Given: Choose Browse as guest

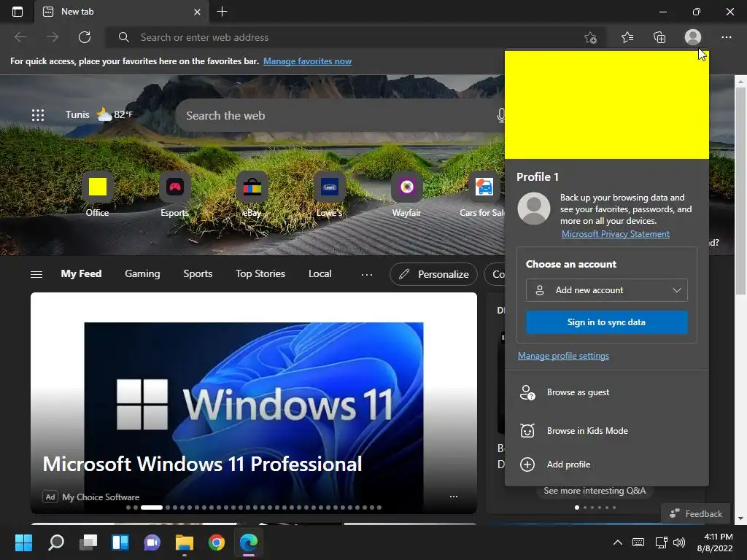Looking at the screenshot, I should click(606, 392).
